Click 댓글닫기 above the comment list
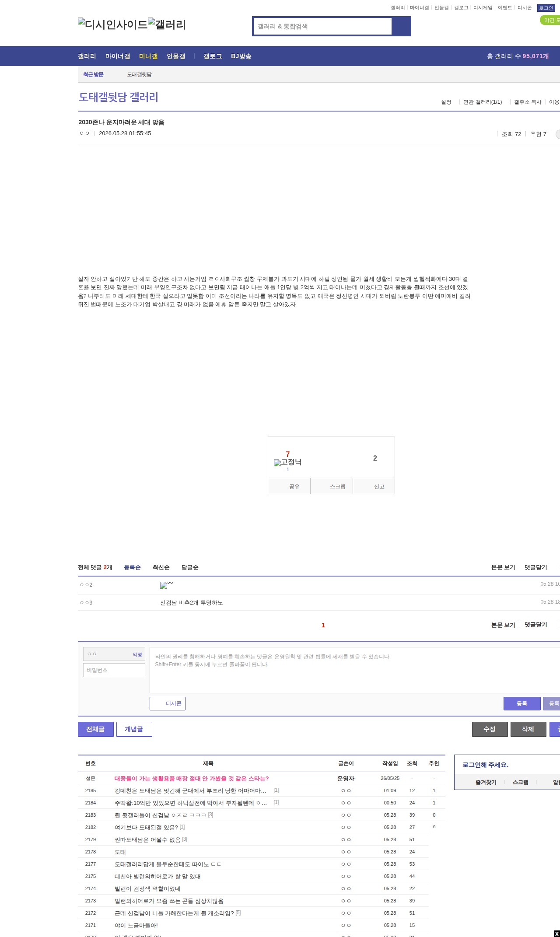 (536, 567)
